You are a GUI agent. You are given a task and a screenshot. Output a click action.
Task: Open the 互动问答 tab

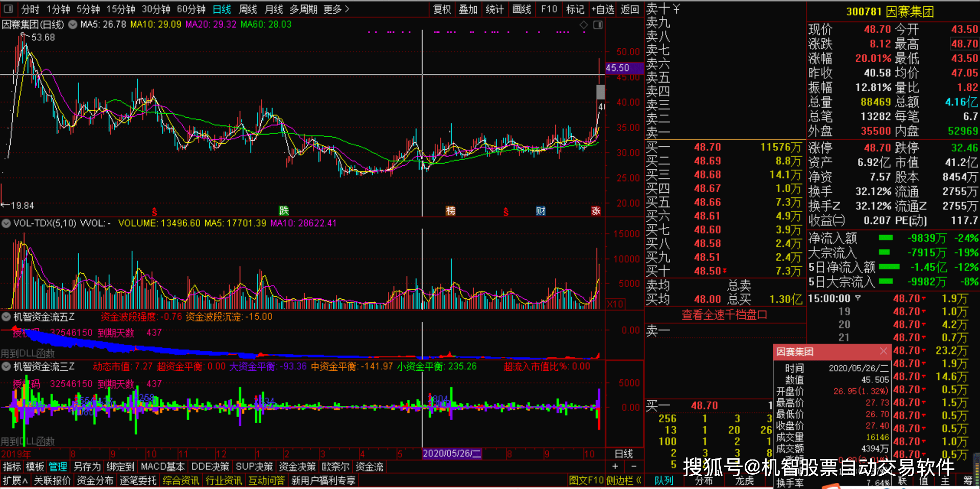[266, 480]
